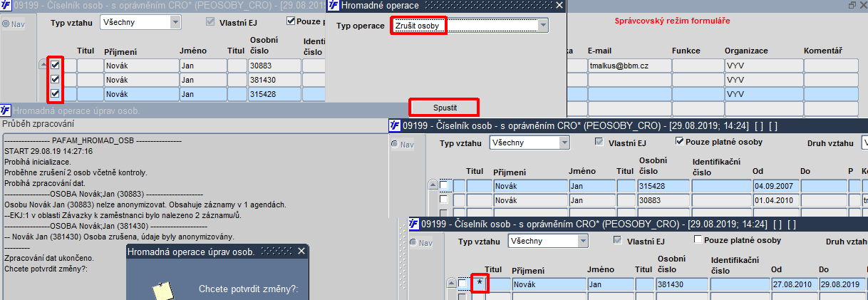The height and width of the screenshot is (300, 868).
Task: Click the 'Správcovský režim formuláře' red text
Action: 672,21
